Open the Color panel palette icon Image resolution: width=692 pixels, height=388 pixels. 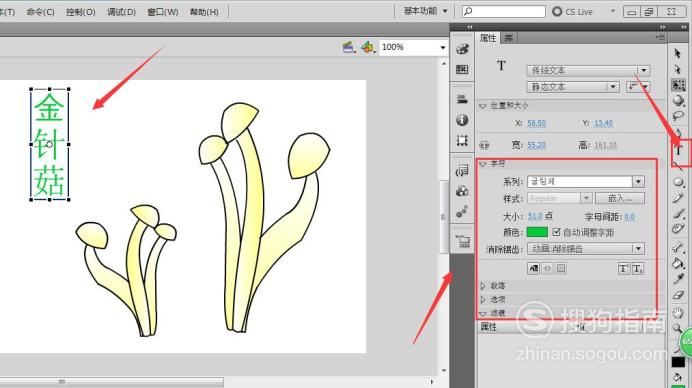point(462,49)
